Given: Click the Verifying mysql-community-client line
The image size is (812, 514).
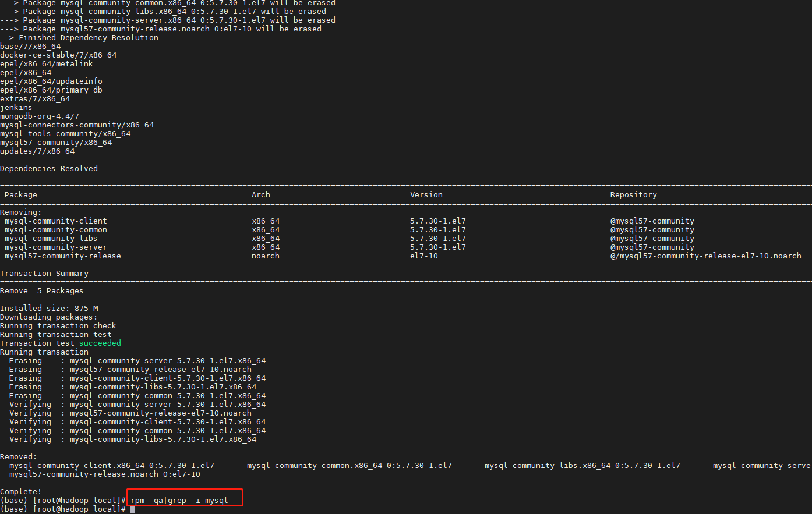Looking at the screenshot, I should 137,421.
